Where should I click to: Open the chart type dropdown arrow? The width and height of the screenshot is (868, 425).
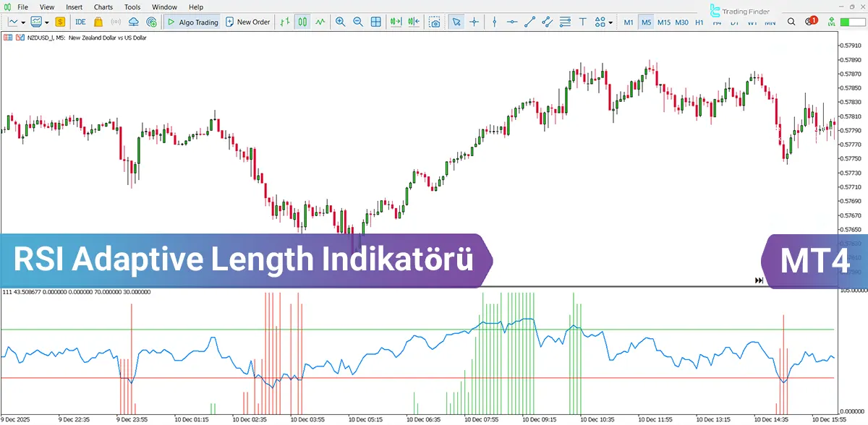[23, 22]
